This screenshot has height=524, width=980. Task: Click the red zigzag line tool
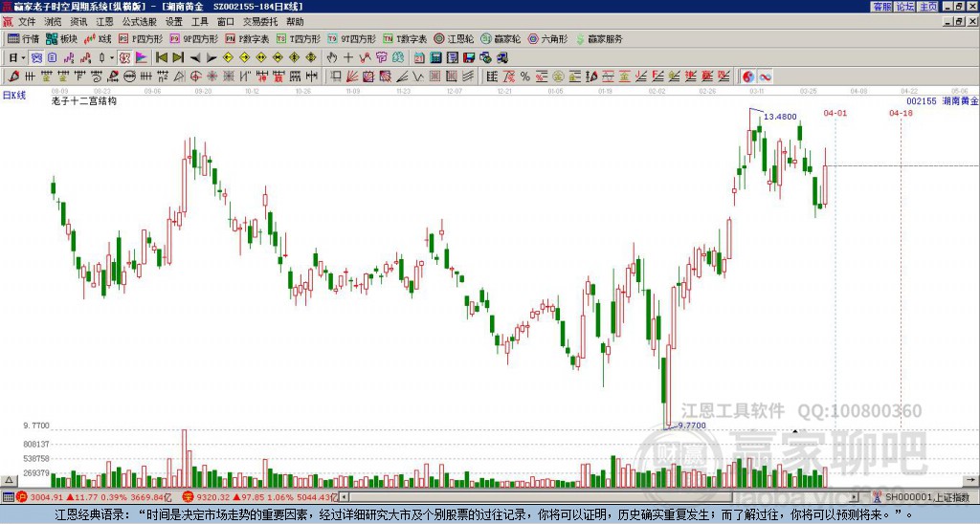(x=365, y=57)
